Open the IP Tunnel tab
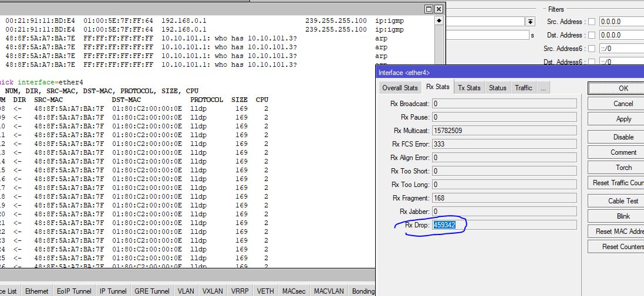Viewport: 644px width, 296px height. (113, 291)
